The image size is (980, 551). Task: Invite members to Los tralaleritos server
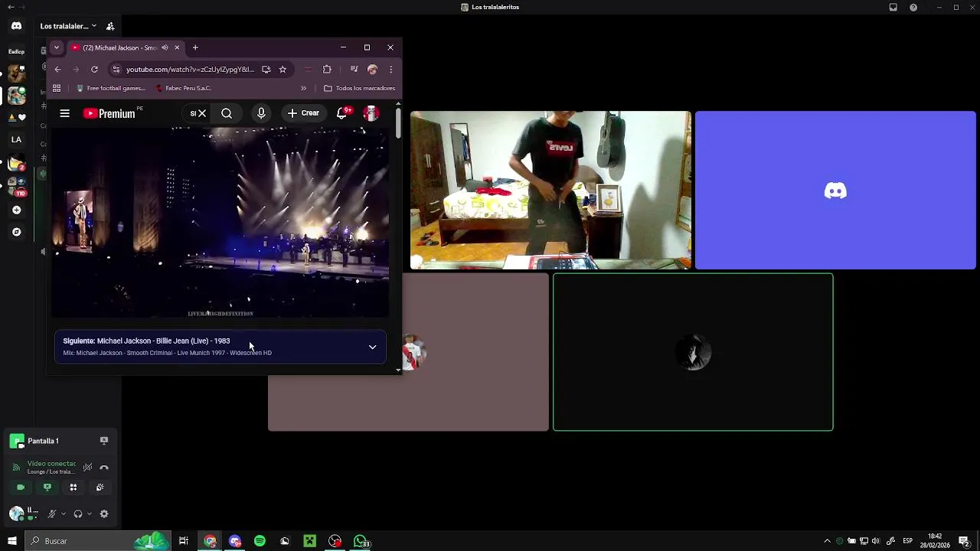(x=110, y=26)
